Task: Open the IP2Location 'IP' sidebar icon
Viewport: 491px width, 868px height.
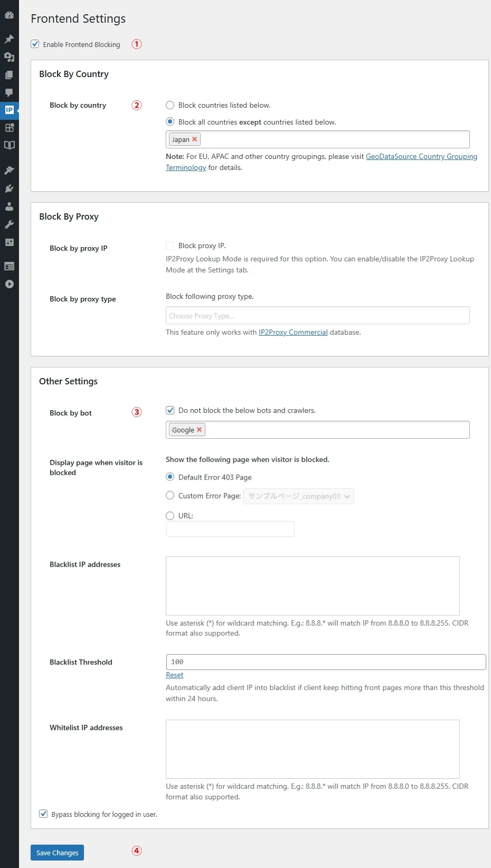Action: 9,110
